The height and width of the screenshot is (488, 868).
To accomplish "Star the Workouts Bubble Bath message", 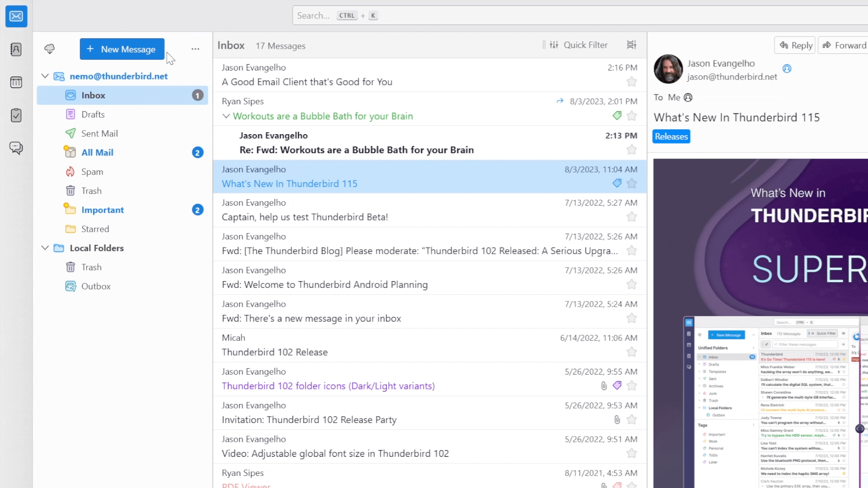I will click(x=632, y=116).
